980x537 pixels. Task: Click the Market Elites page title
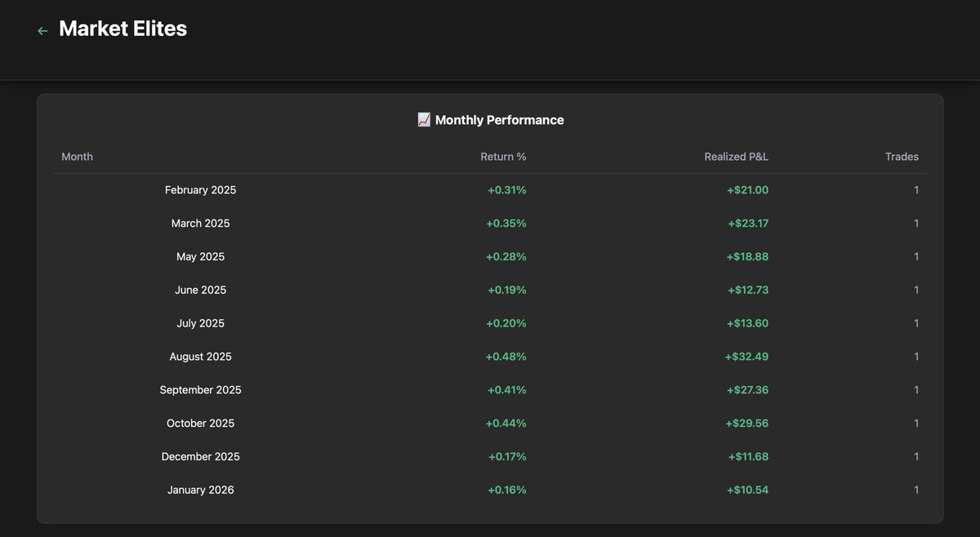(123, 29)
